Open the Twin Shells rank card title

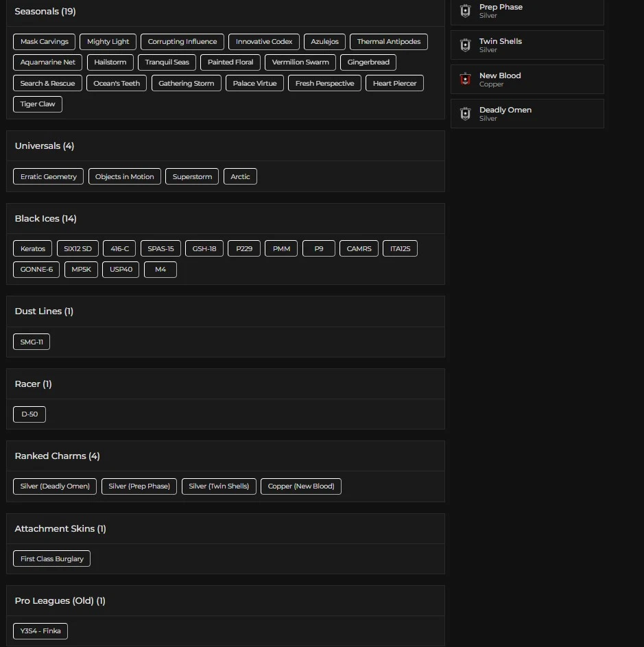(x=501, y=41)
